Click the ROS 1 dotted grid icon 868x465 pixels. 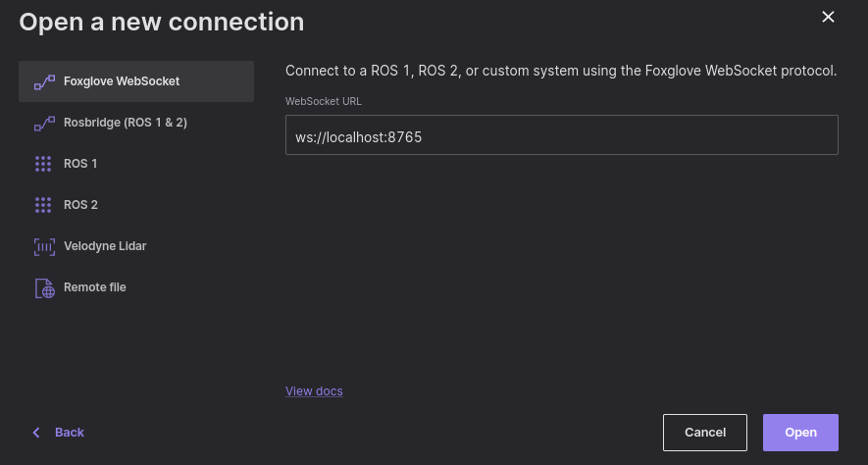(x=43, y=164)
